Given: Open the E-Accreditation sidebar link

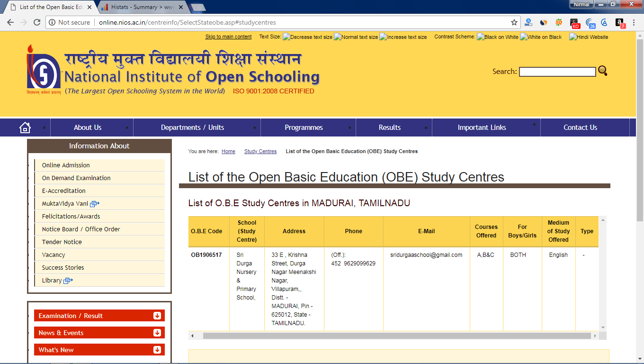Looking at the screenshot, I should point(64,191).
